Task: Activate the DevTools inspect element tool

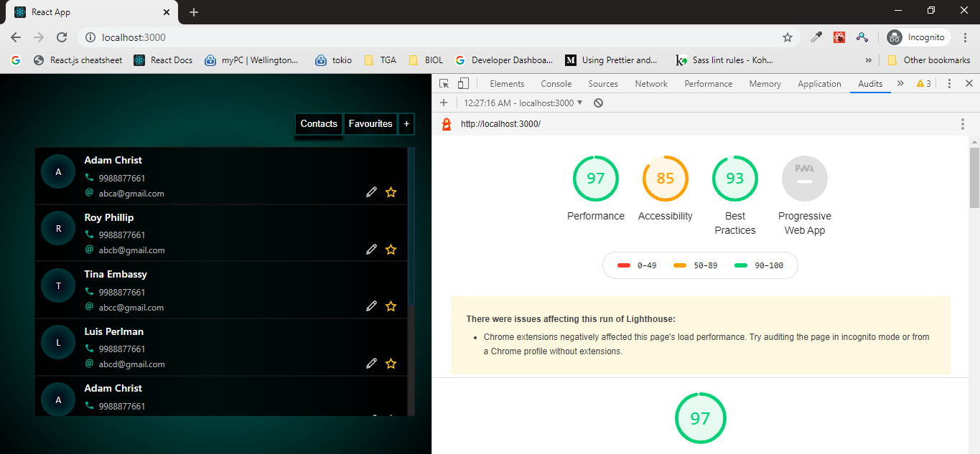Action: (444, 84)
